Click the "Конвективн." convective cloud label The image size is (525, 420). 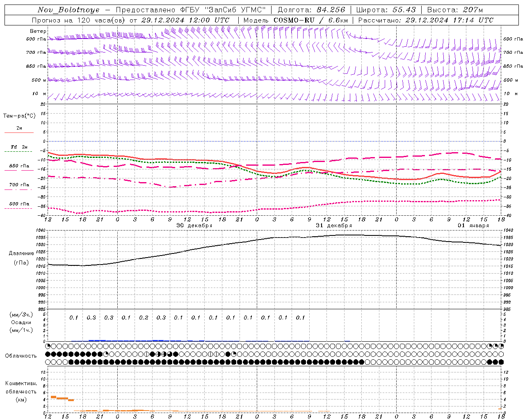point(21,383)
